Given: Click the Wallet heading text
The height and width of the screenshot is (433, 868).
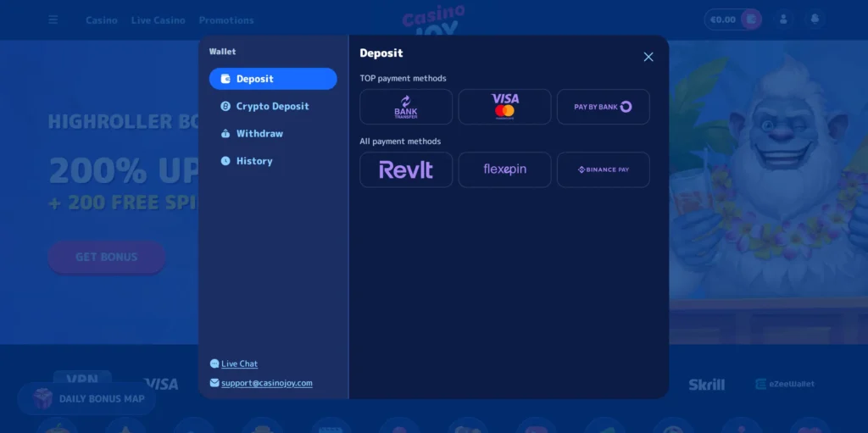Looking at the screenshot, I should pos(223,52).
